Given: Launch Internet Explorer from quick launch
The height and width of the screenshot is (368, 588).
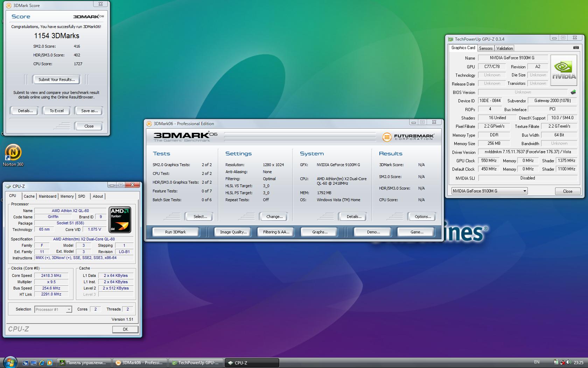Looking at the screenshot, I should coord(42,363).
